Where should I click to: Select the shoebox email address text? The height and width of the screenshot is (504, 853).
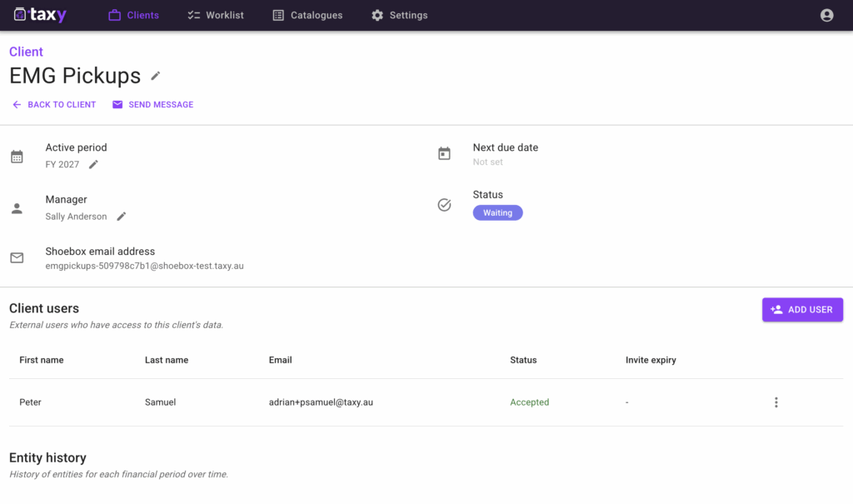coord(144,267)
